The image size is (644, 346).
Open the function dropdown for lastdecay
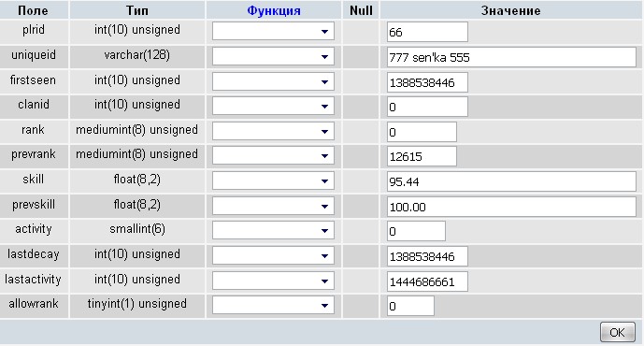pyautogui.click(x=273, y=256)
